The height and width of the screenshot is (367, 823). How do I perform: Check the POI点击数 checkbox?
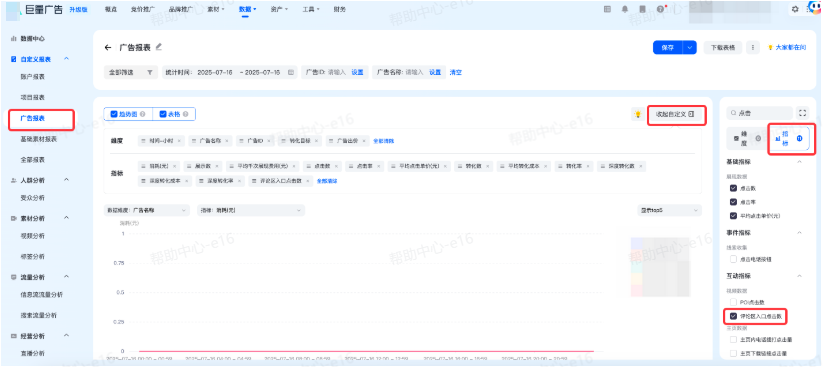pos(733,302)
